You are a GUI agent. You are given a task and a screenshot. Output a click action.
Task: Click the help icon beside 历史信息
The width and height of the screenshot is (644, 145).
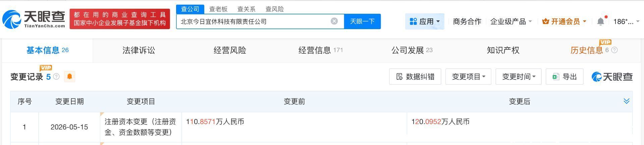pos(614,50)
